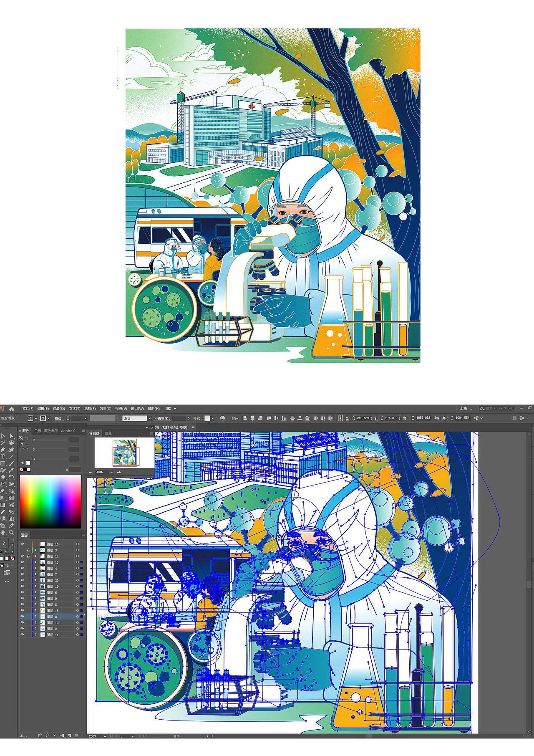This screenshot has height=756, width=534.
Task: Unlock layer 图层 14 via its lock icon
Action: click(28, 556)
